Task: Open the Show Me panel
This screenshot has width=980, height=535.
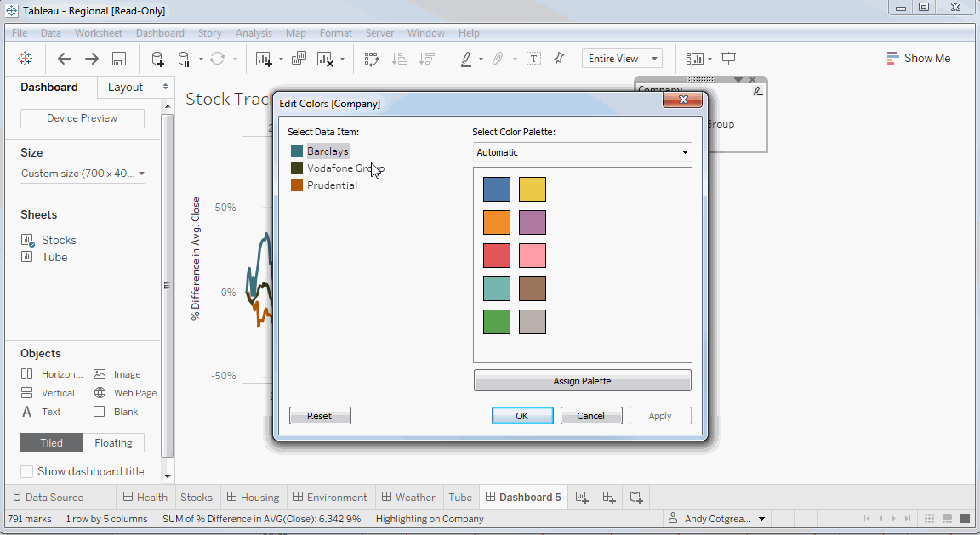Action: (919, 58)
